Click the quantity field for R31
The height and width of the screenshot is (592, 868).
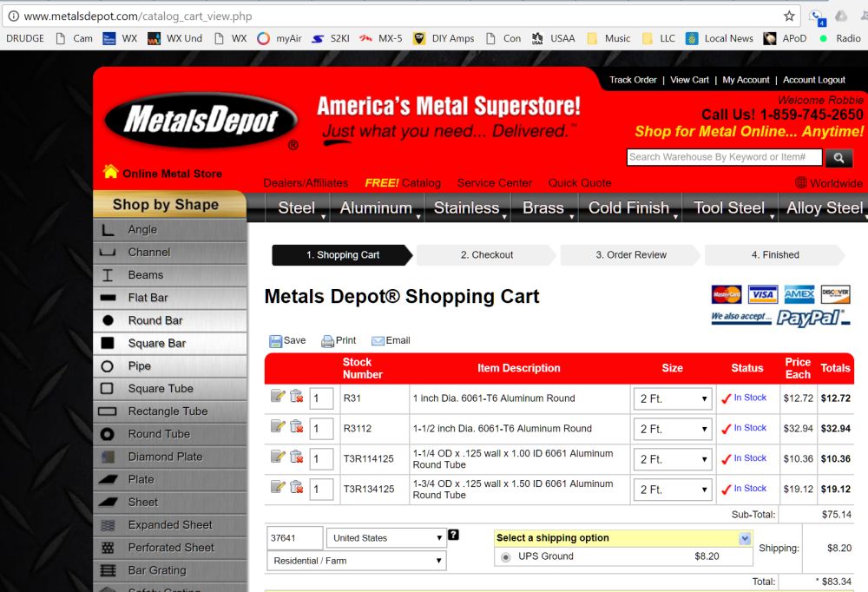click(x=321, y=398)
